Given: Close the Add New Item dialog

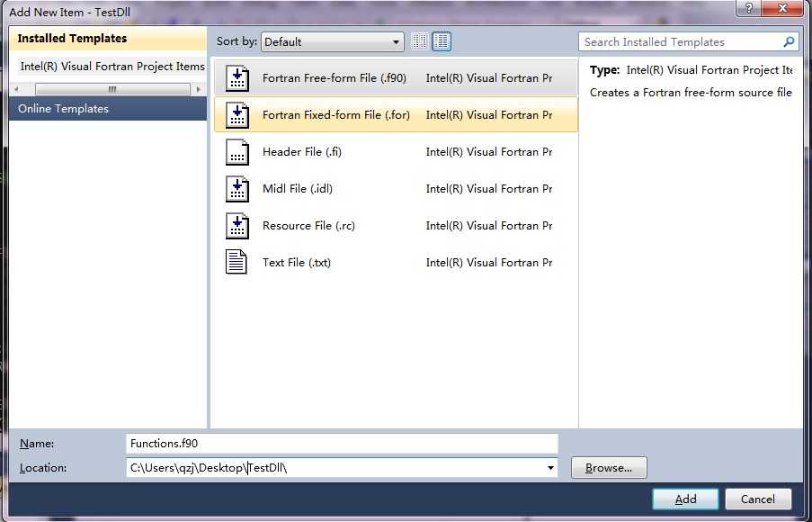Looking at the screenshot, I should tap(782, 9).
